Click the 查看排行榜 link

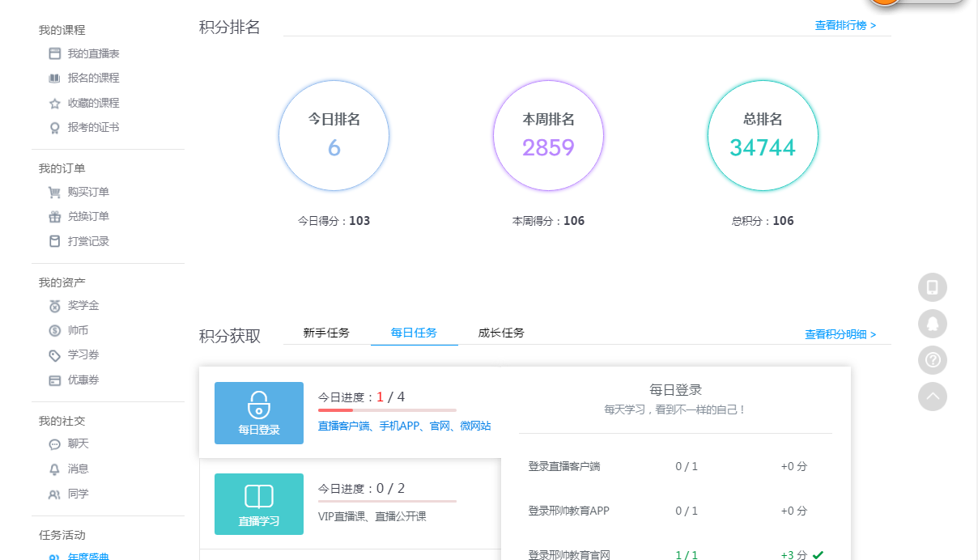[844, 25]
